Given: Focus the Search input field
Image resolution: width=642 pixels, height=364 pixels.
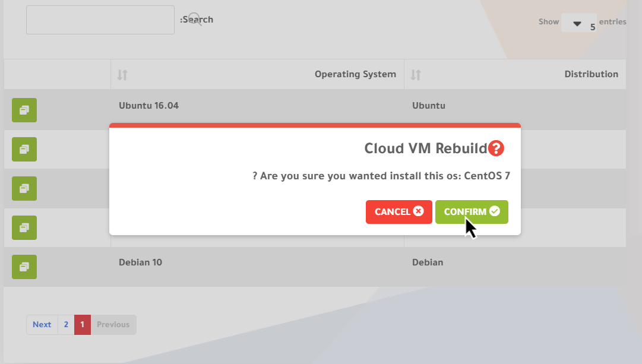Looking at the screenshot, I should 100,20.
